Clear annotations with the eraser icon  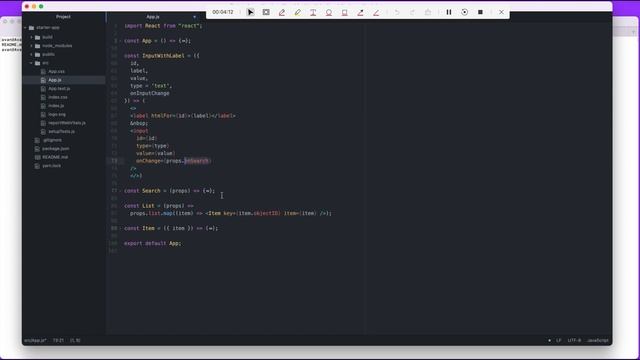(x=428, y=12)
